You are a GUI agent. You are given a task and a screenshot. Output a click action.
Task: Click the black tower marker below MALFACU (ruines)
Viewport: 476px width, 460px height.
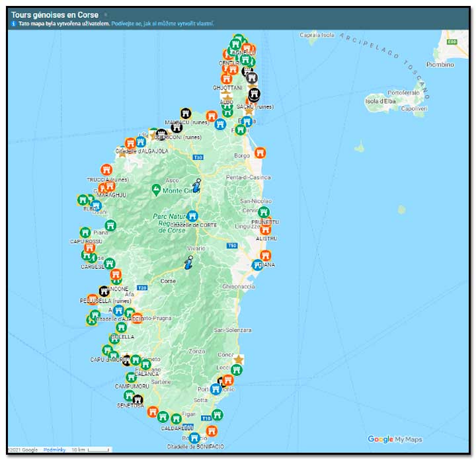click(177, 128)
